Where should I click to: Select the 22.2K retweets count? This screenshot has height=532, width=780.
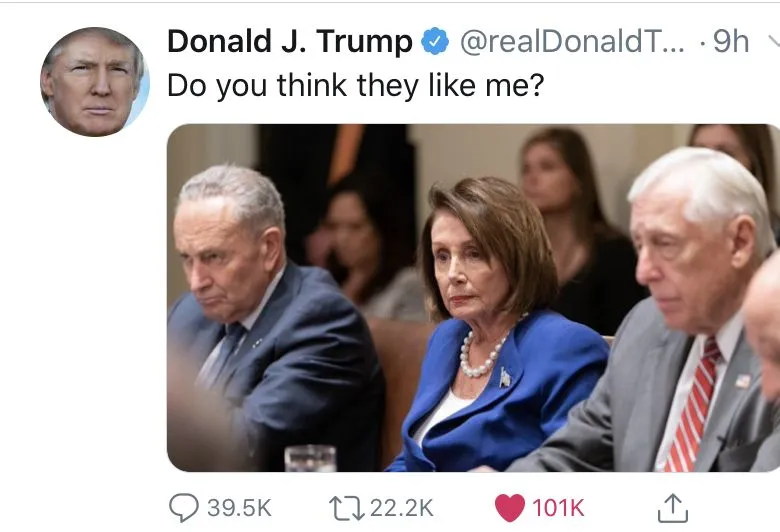[402, 508]
